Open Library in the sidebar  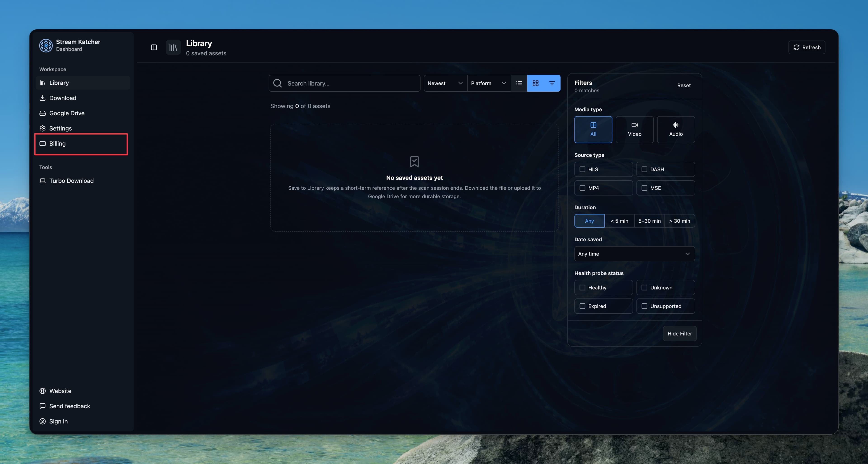[x=83, y=83]
